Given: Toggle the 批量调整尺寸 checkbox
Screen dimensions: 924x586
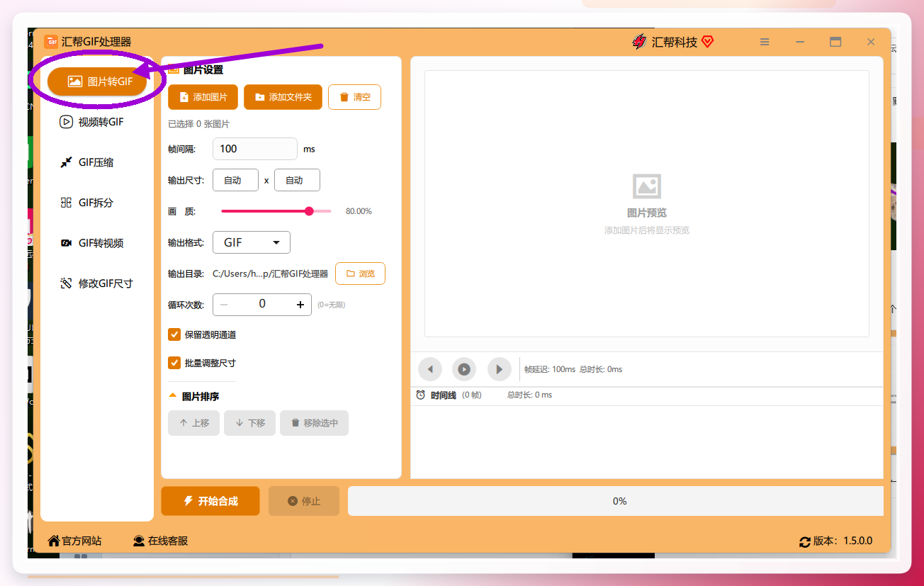Looking at the screenshot, I should [174, 363].
